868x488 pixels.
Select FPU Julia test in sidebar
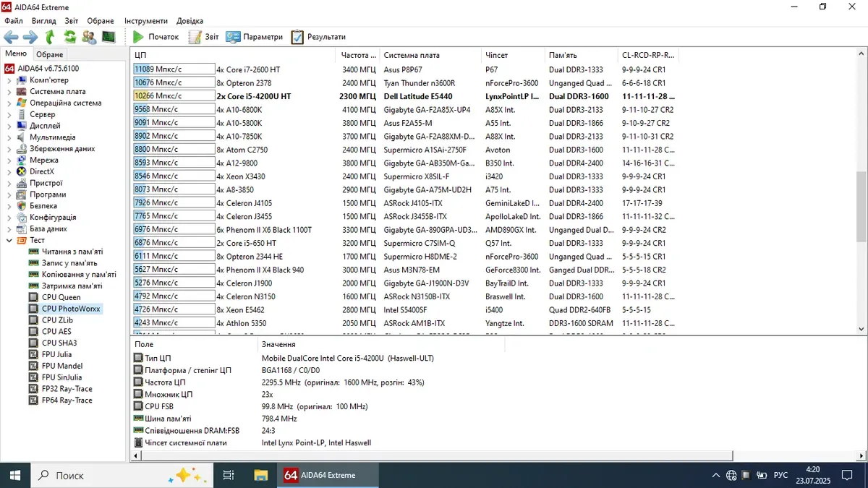[x=56, y=354]
